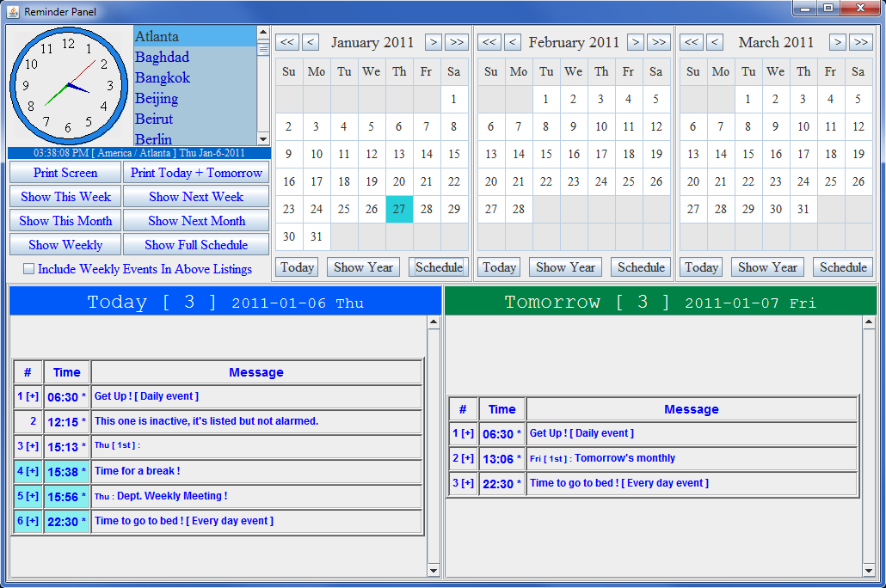The image size is (886, 588).
Task: Expand event 4 in Today list
Action: point(28,471)
